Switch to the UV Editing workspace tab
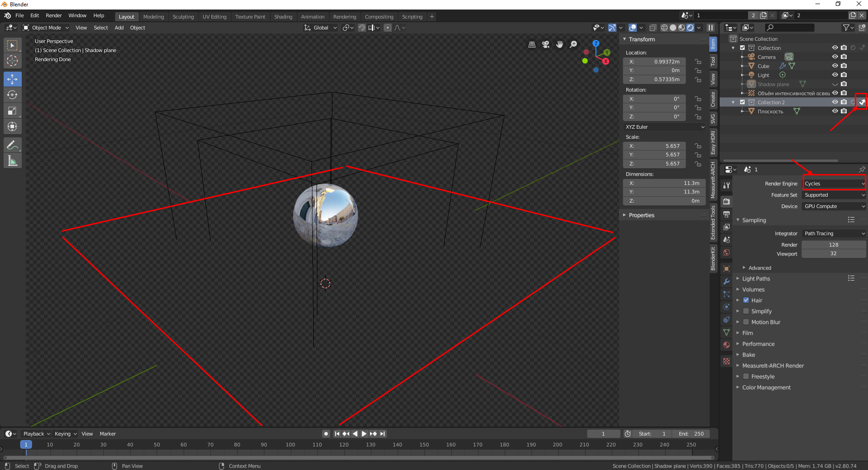The width and height of the screenshot is (868, 470). [x=215, y=17]
